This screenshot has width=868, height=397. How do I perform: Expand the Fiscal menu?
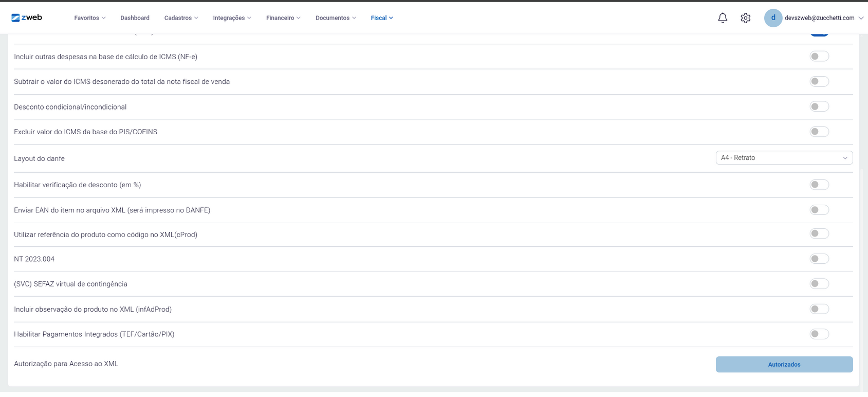coord(382,18)
